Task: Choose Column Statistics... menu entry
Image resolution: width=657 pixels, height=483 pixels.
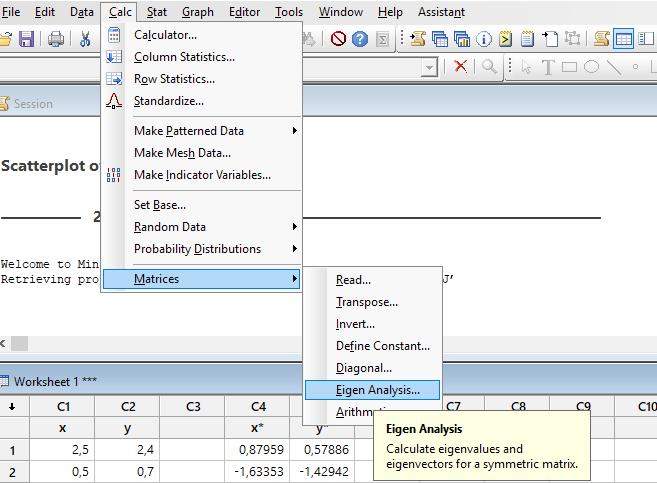Action: 202,57
